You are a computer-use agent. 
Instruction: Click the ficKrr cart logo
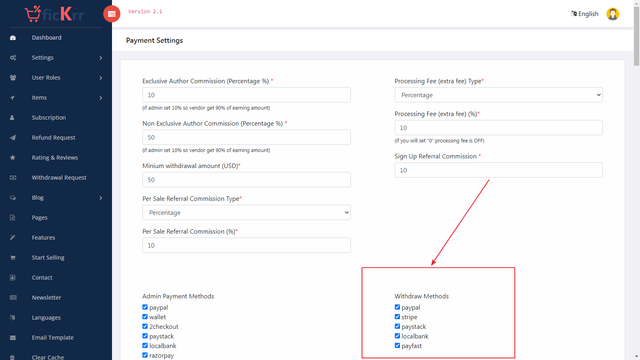[54, 14]
